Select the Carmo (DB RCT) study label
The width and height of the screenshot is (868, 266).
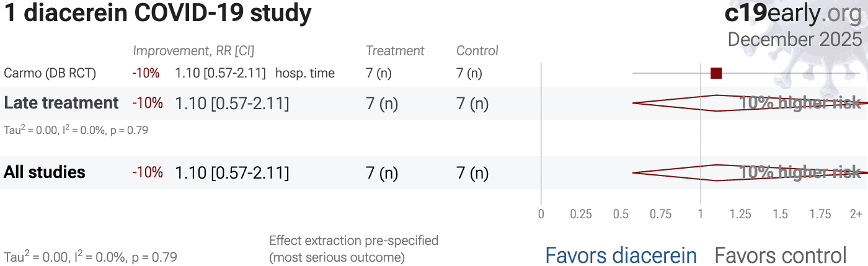point(50,73)
